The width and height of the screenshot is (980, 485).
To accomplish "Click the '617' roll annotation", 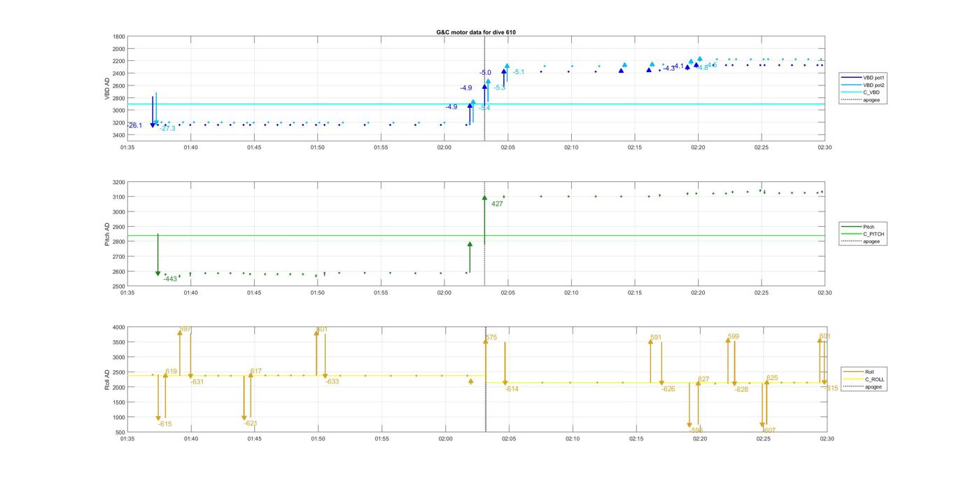I will 255,372.
